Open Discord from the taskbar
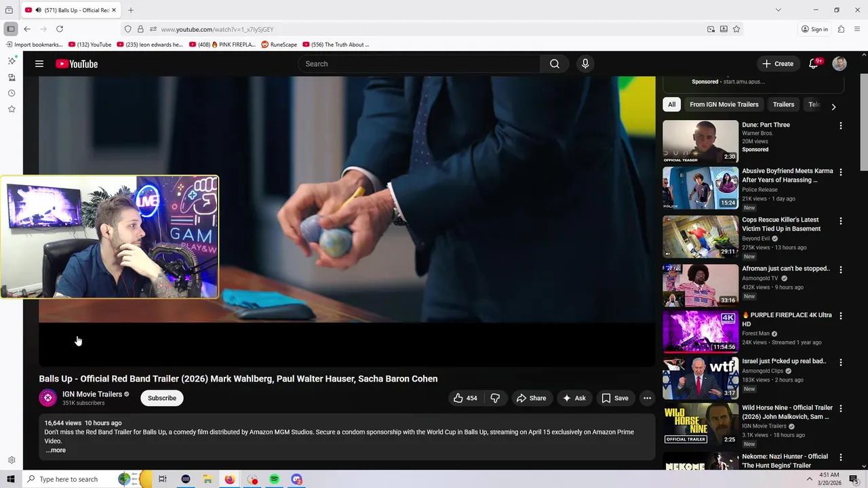868x488 pixels. pyautogui.click(x=297, y=479)
